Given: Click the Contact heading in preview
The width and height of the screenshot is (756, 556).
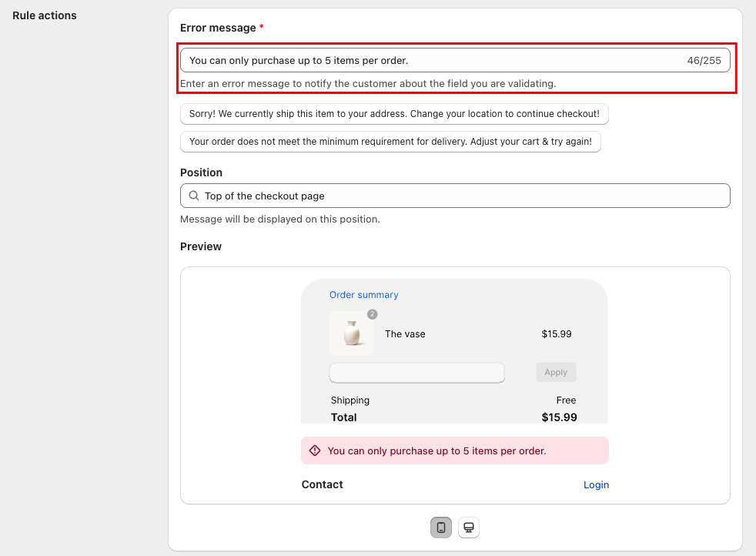Looking at the screenshot, I should [322, 484].
